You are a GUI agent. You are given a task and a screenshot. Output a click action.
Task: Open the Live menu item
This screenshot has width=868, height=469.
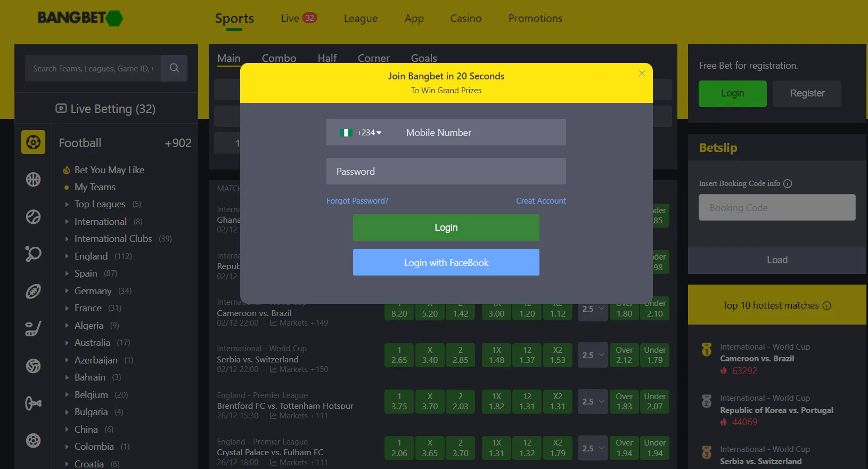click(x=299, y=18)
